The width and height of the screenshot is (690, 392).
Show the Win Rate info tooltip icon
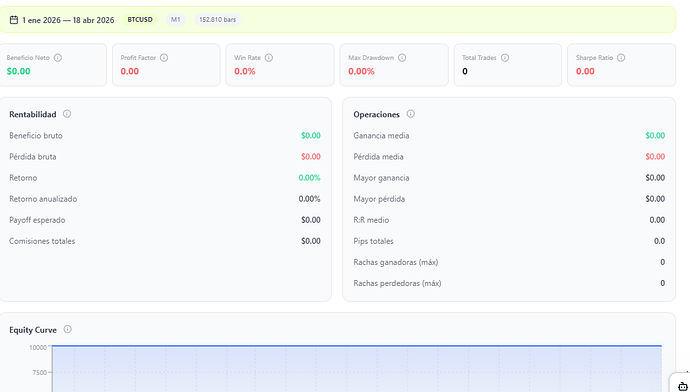(269, 58)
